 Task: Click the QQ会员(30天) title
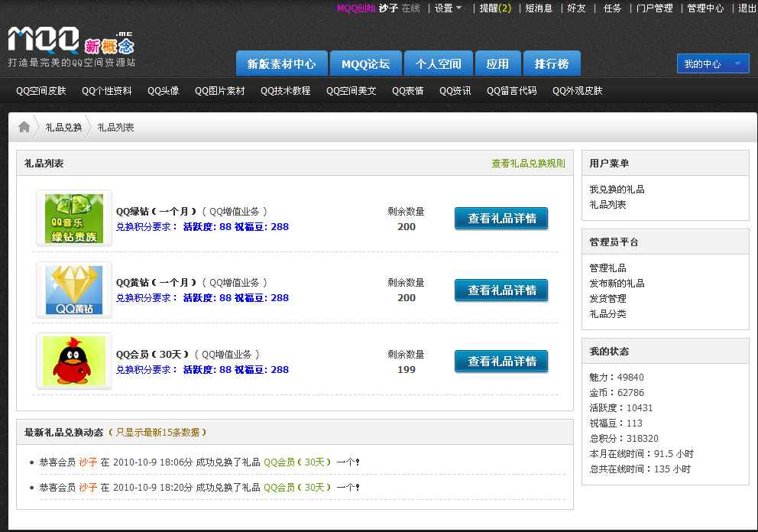point(153,355)
